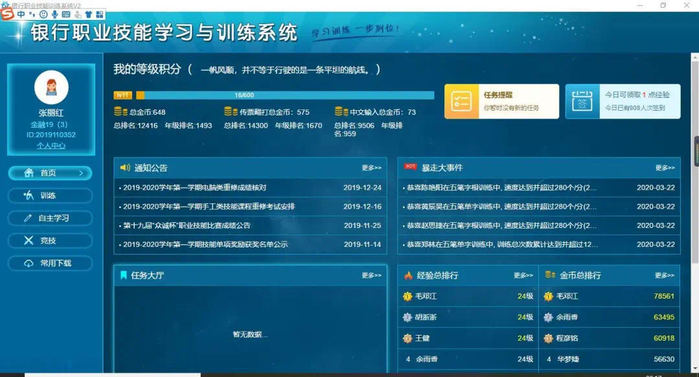Image resolution: width=699 pixels, height=377 pixels.
Task: Open 常用下载 downloads section
Action: tap(50, 263)
